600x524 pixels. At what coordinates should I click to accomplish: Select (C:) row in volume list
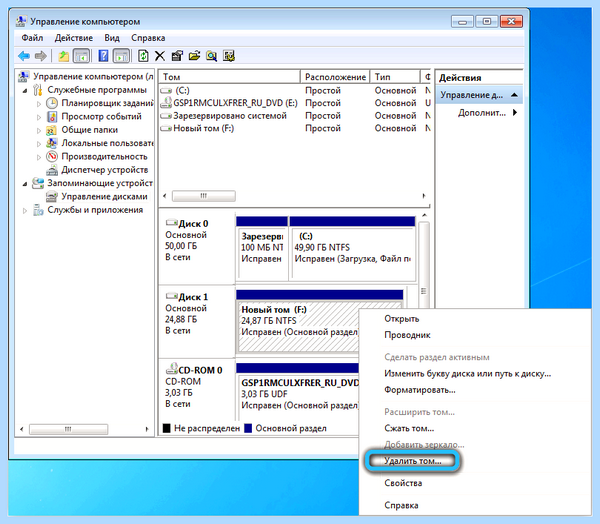pyautogui.click(x=295, y=91)
